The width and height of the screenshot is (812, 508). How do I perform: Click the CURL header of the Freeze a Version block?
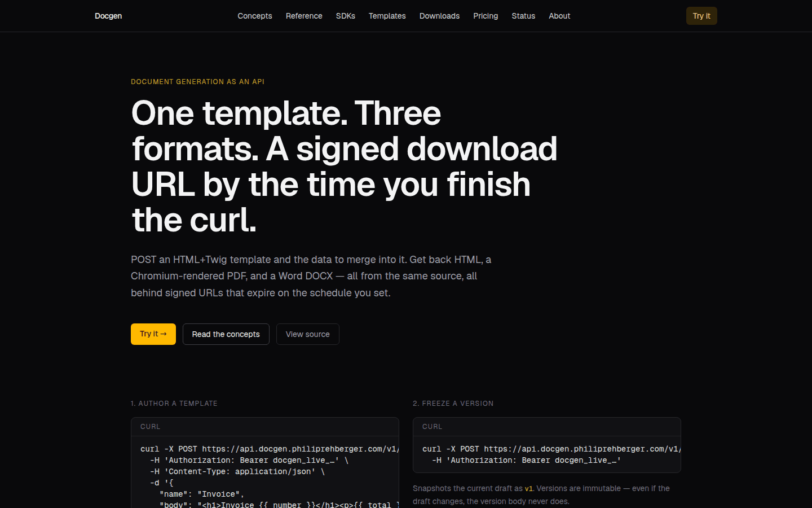[x=547, y=427]
